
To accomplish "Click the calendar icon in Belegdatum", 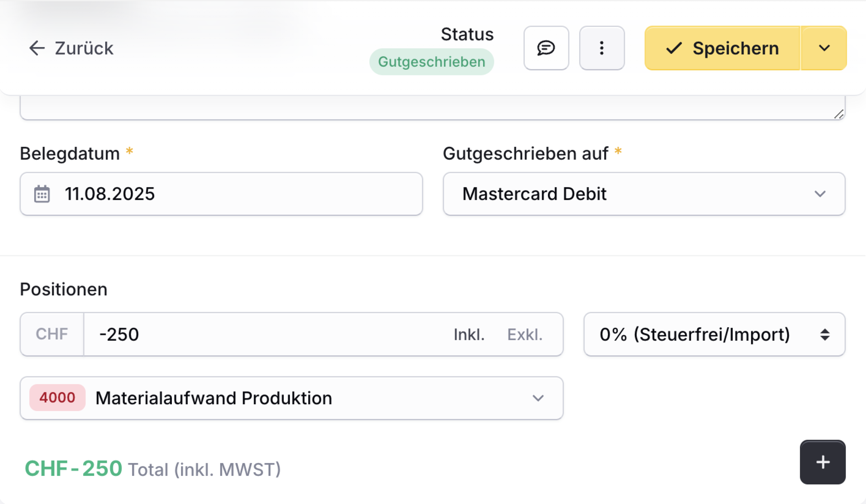I will [42, 194].
